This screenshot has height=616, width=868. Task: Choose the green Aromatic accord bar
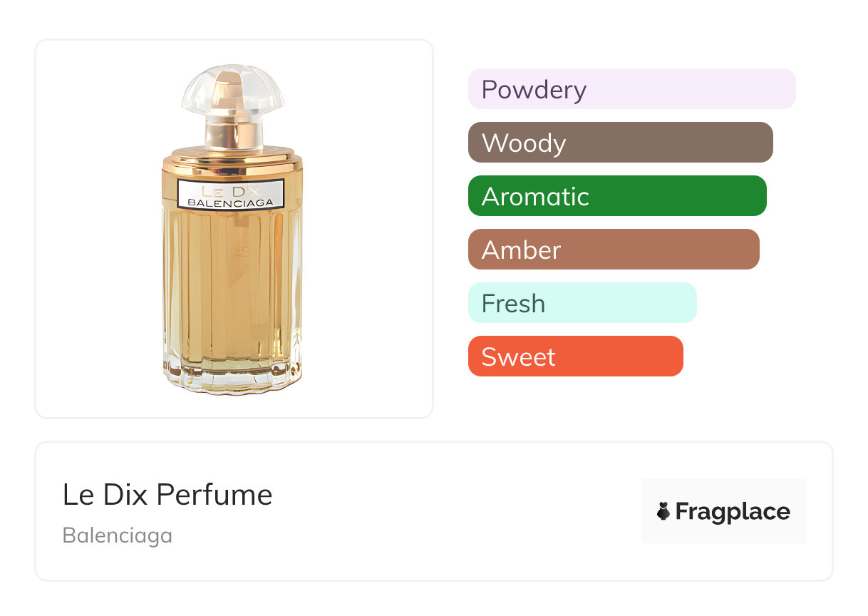617,196
